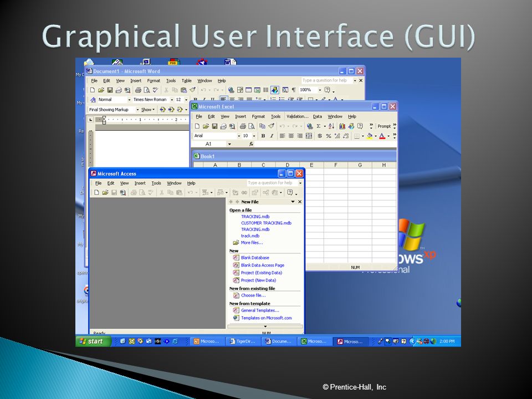Click Tables and Borders icon in Word

click(x=240, y=90)
